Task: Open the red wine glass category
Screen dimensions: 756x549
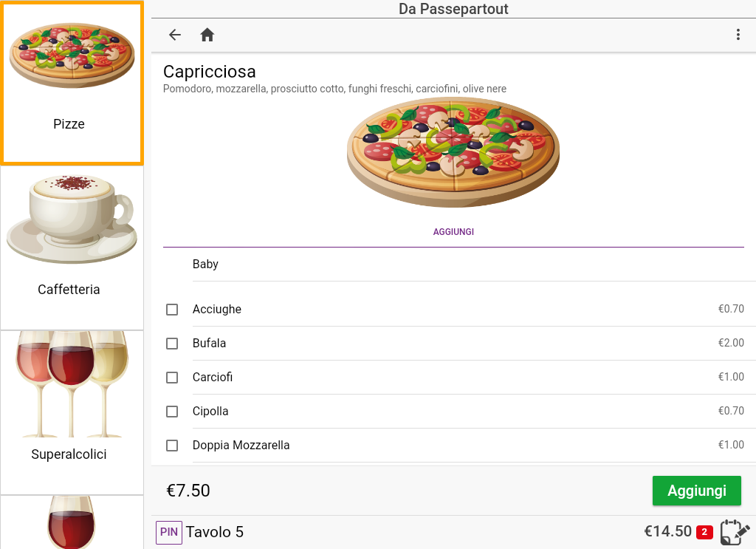Action: coord(72,522)
